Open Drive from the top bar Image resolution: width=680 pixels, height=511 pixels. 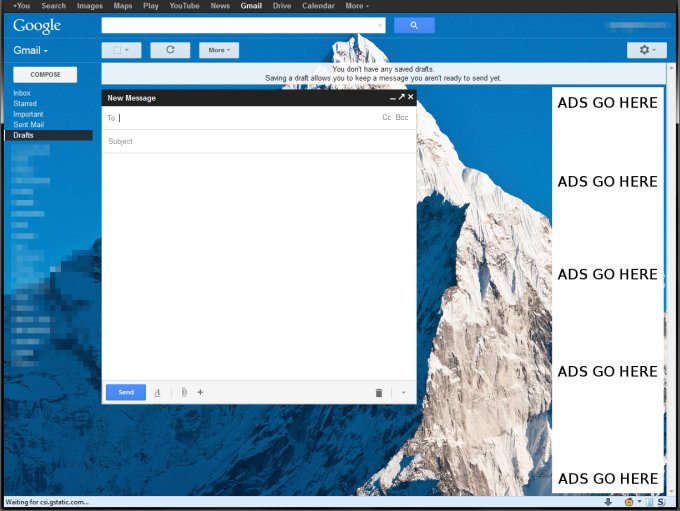(282, 6)
